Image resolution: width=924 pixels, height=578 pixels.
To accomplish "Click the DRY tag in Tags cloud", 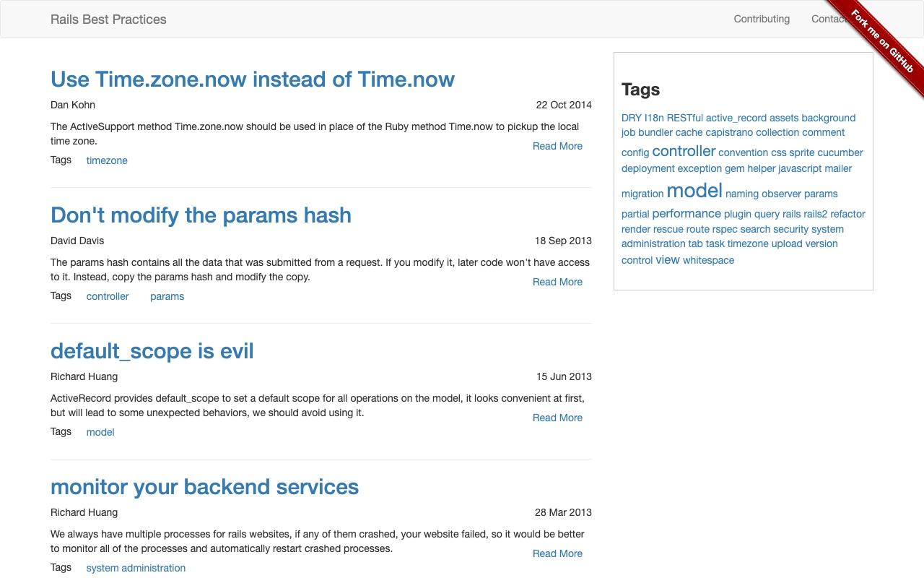I will (x=631, y=118).
